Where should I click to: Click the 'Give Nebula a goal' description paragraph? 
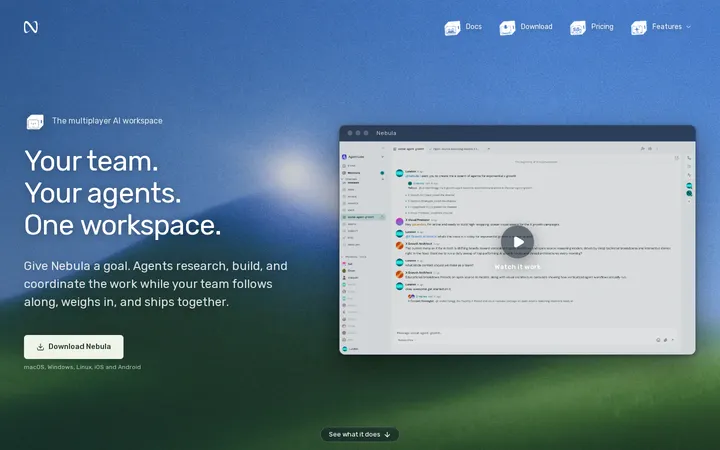pyautogui.click(x=156, y=284)
